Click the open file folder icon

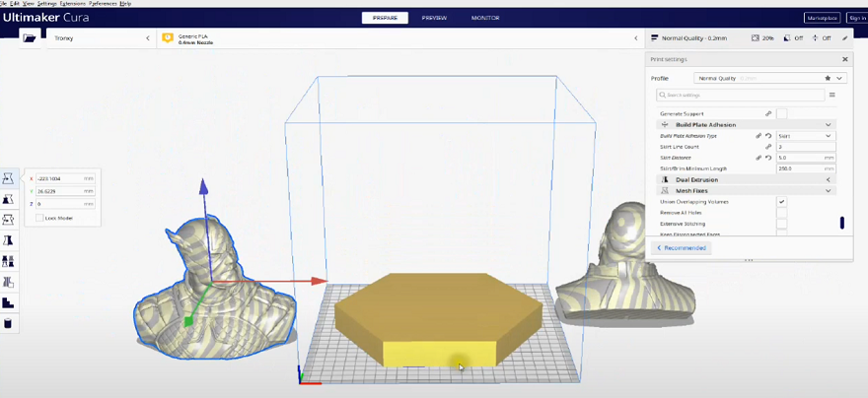coord(30,38)
